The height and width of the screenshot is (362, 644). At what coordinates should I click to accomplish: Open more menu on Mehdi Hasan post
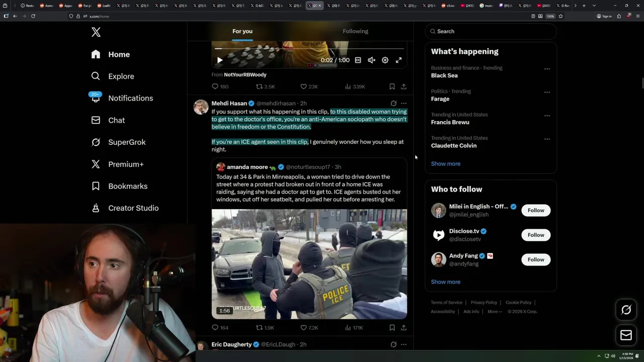click(x=404, y=104)
